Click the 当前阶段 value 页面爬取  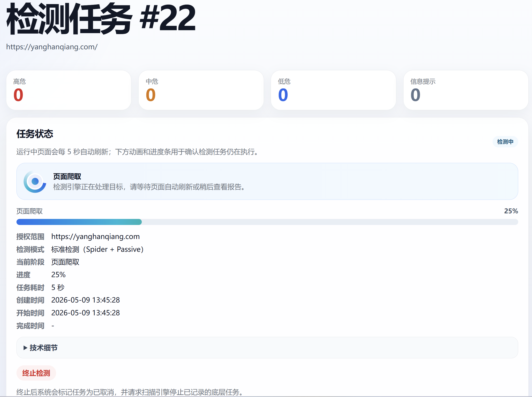click(65, 262)
